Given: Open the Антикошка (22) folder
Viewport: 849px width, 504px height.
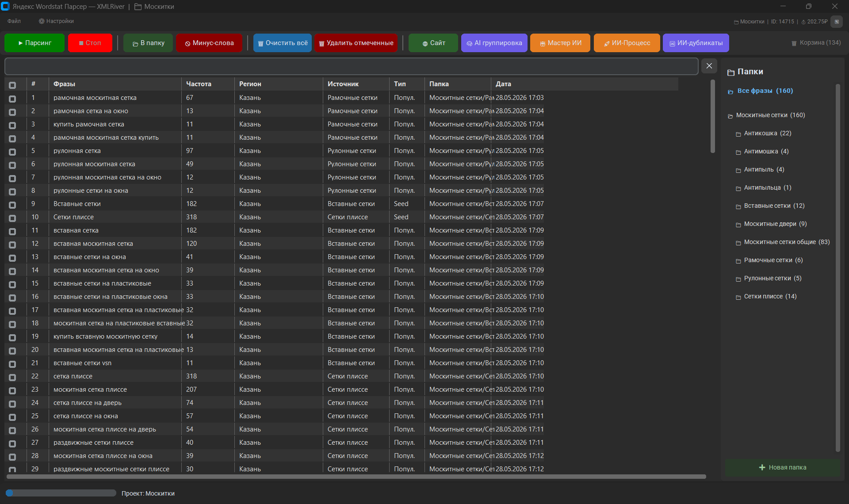Looking at the screenshot, I should pyautogui.click(x=768, y=133).
